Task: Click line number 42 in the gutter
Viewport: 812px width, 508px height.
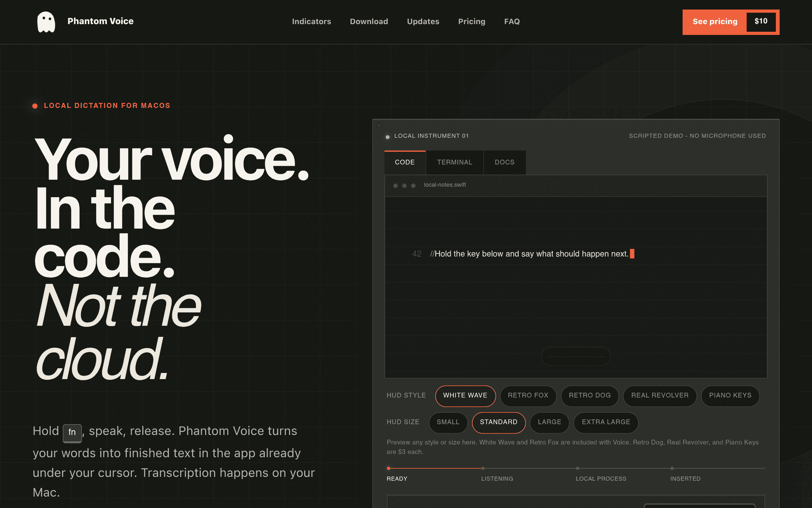Action: click(x=417, y=254)
